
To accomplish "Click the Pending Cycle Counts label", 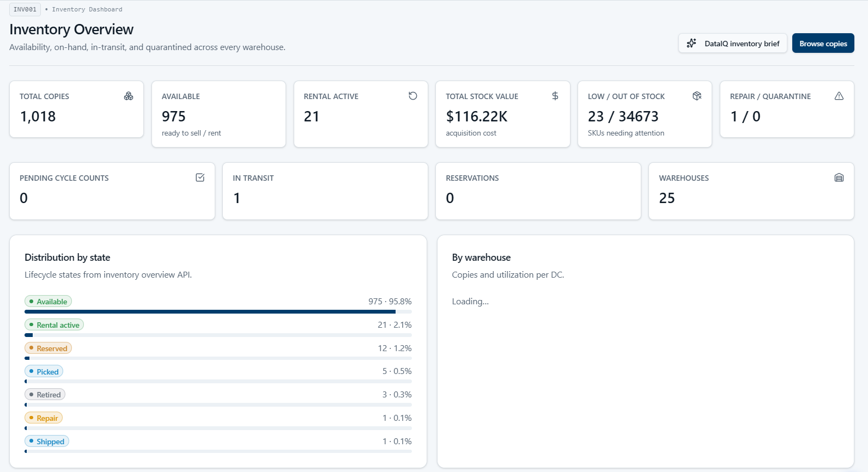I will [x=64, y=178].
